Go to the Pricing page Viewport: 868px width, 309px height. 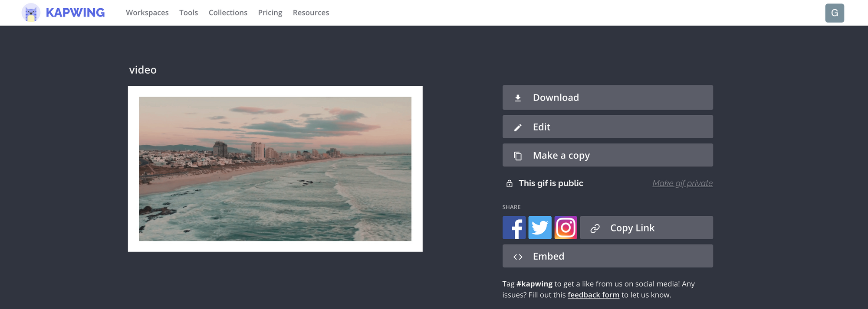click(270, 13)
